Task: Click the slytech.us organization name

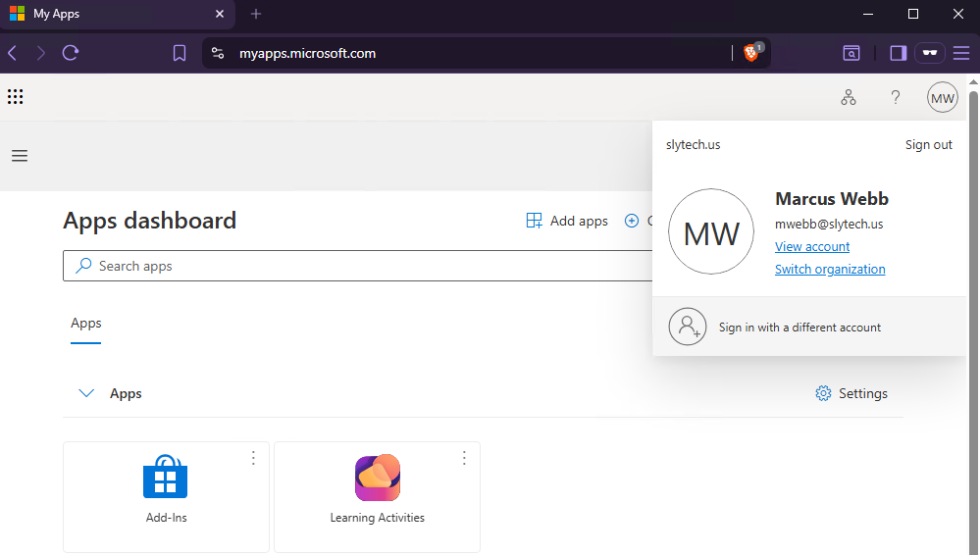Action: click(x=694, y=145)
